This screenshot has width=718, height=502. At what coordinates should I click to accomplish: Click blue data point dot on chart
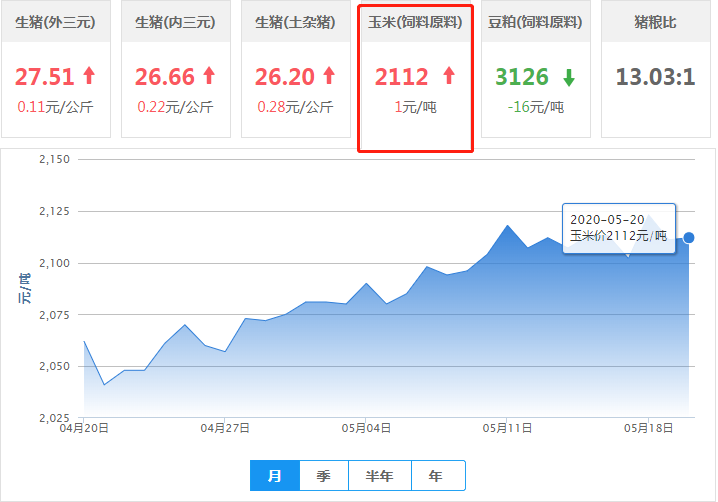(x=688, y=238)
